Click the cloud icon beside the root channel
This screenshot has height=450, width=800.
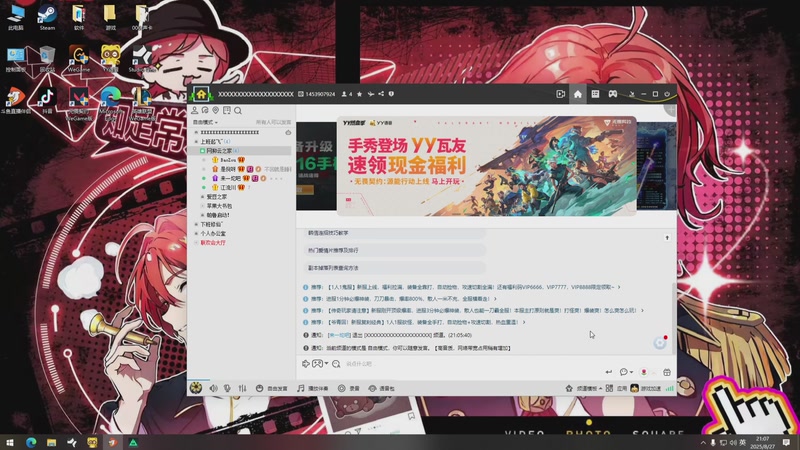[288, 133]
